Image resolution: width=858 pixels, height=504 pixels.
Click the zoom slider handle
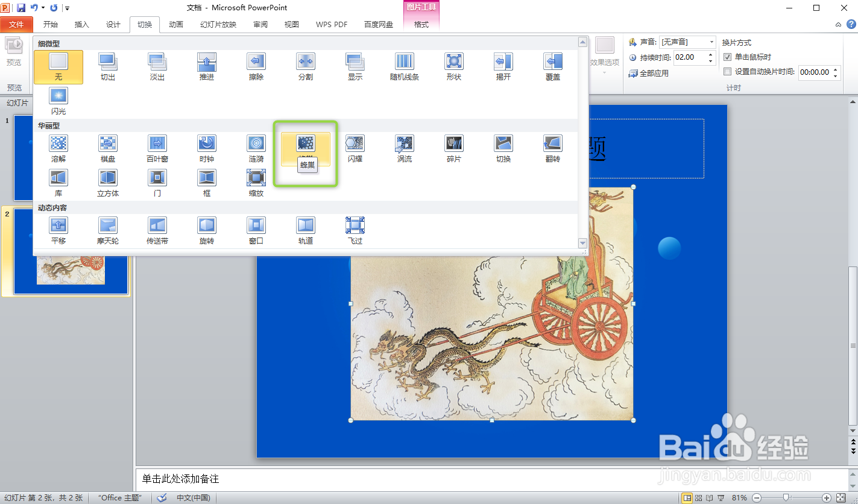[786, 497]
